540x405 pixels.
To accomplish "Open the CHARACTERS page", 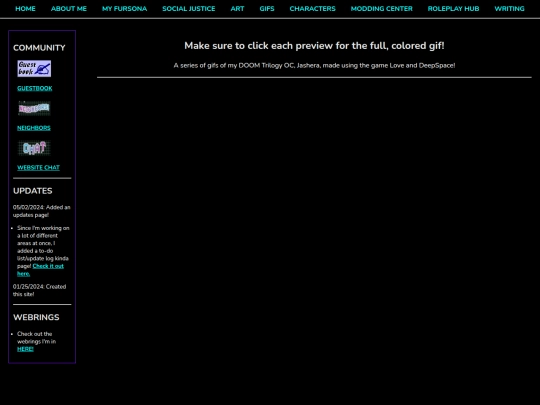I will pos(312,9).
